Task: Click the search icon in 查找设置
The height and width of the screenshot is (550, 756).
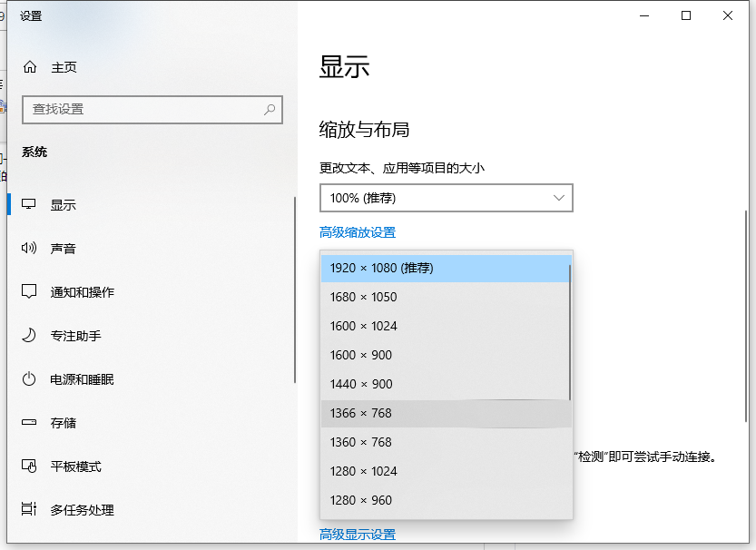Action: point(270,109)
